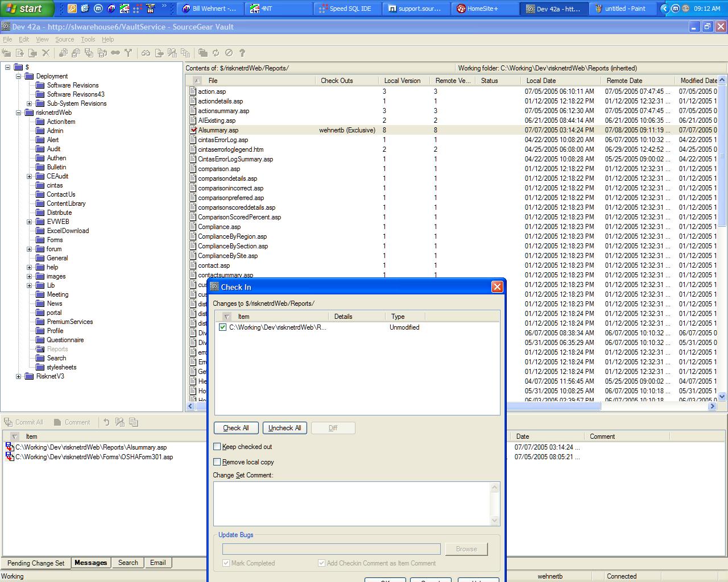Image resolution: width=728 pixels, height=582 pixels.
Task: Expand the images folder
Action: click(x=30, y=276)
